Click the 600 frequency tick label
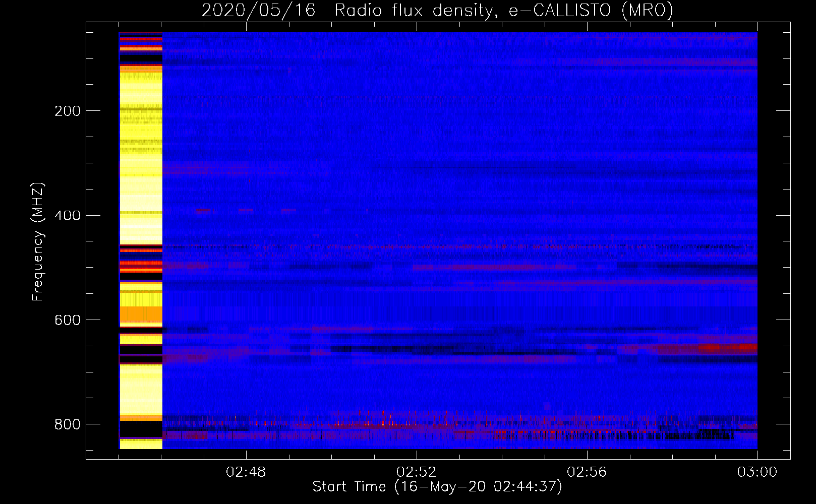816x504 pixels. coord(68,321)
